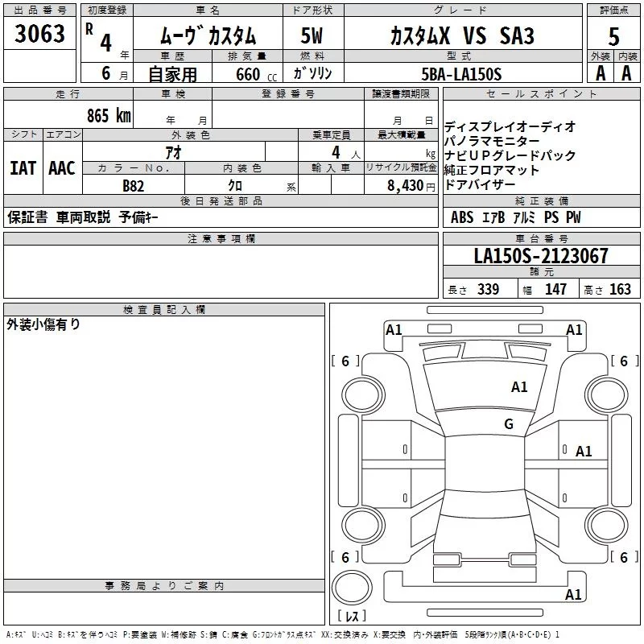Screen dimensions: 644x644
Task: Click the A1 mark at the diagram's bottom-right
Action: coord(573,595)
